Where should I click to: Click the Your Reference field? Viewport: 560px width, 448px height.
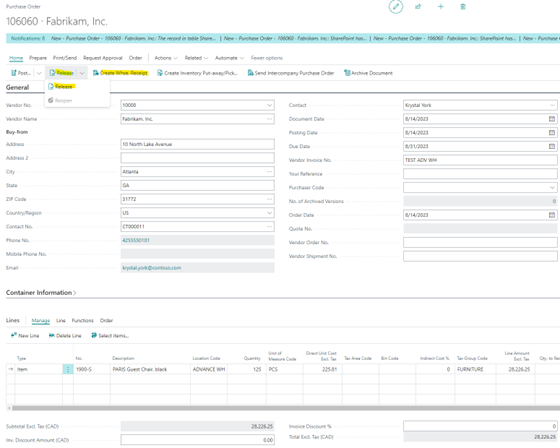(480, 174)
